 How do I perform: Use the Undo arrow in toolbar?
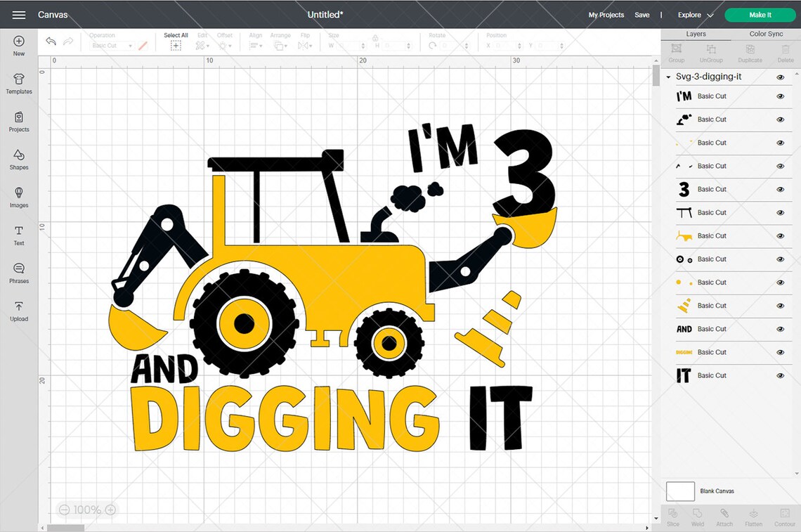50,41
